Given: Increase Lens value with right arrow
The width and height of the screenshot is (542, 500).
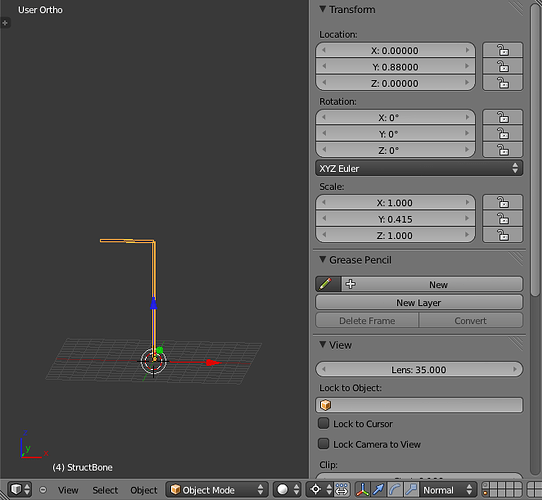Looking at the screenshot, I should click(x=515, y=369).
